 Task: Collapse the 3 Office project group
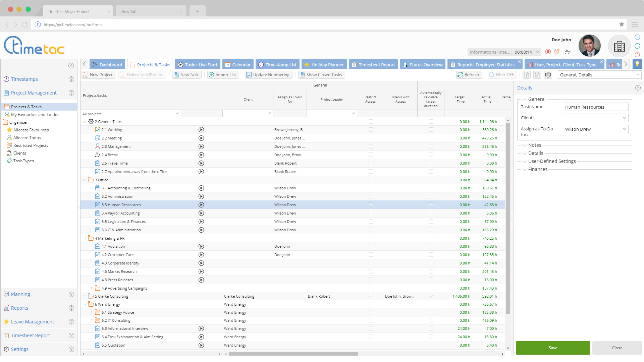[x=85, y=180]
